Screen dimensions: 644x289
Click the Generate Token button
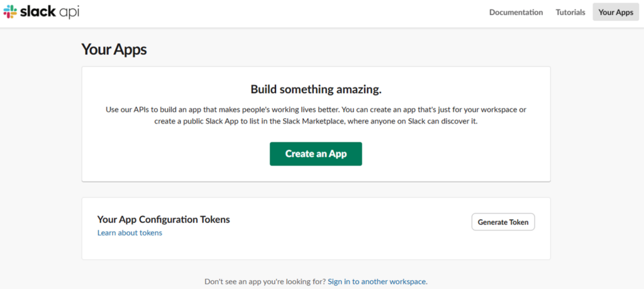(x=502, y=222)
